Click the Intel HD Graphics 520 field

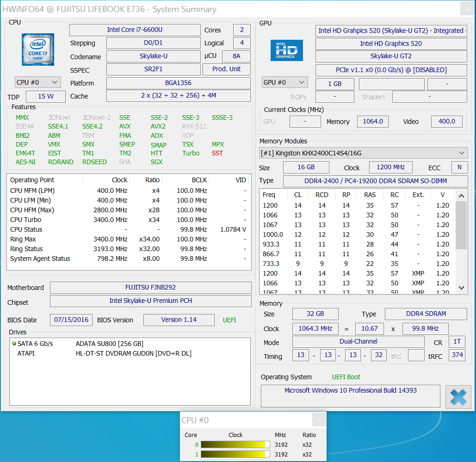[x=391, y=44]
